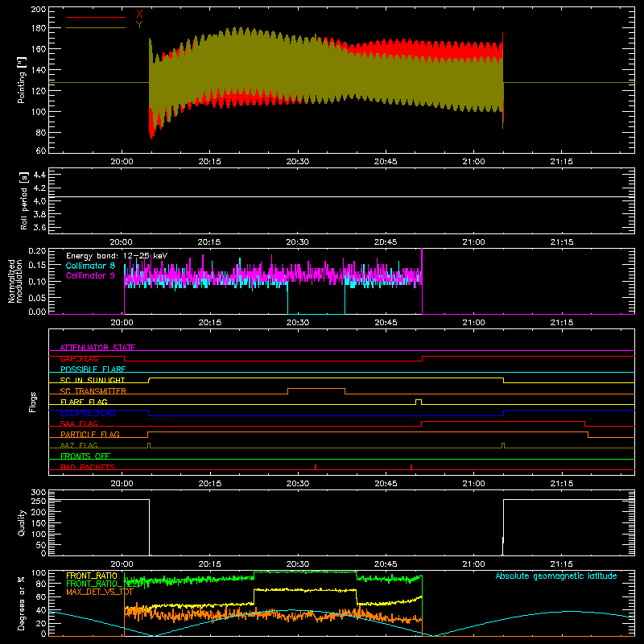
Task: Click the red X legend line
Action: point(96,17)
